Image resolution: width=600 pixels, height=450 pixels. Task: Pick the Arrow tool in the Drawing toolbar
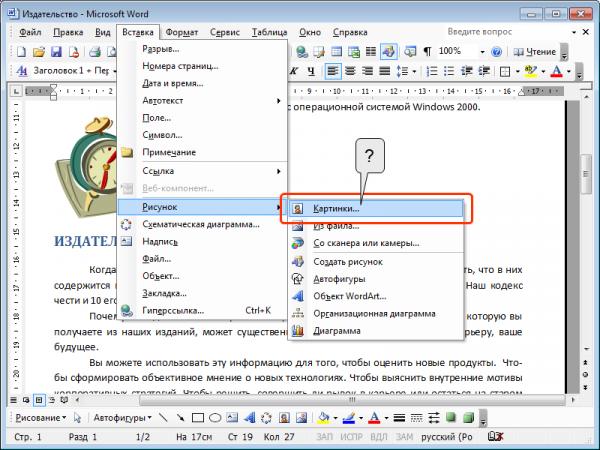180,417
